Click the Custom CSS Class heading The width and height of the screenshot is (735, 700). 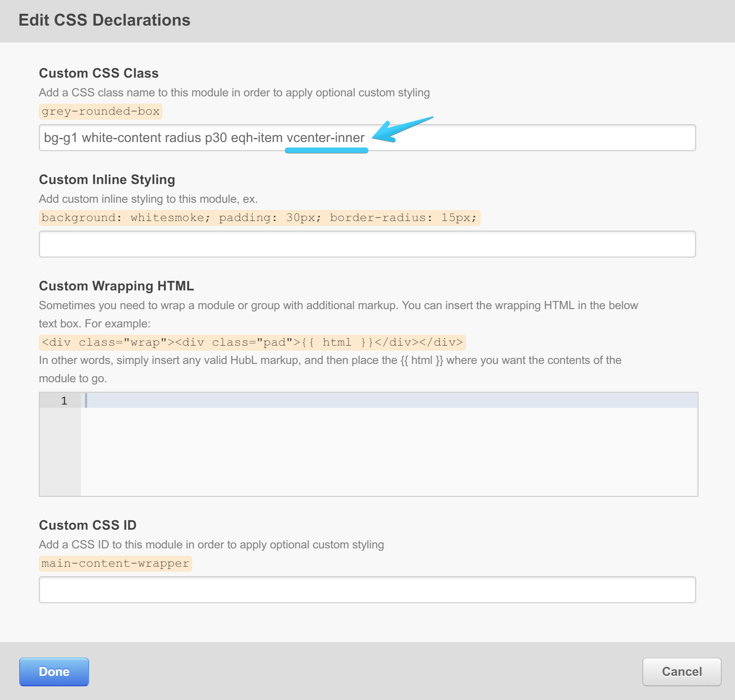coord(99,73)
